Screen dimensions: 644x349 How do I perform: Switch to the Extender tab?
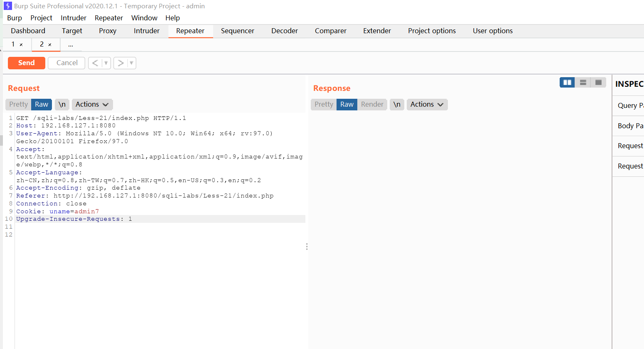click(x=377, y=31)
